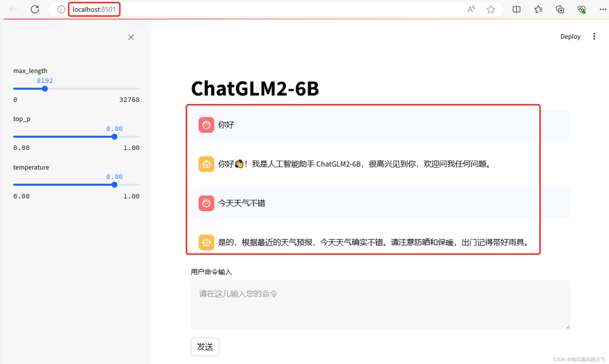Adjust the temperature slider handle

pyautogui.click(x=114, y=185)
